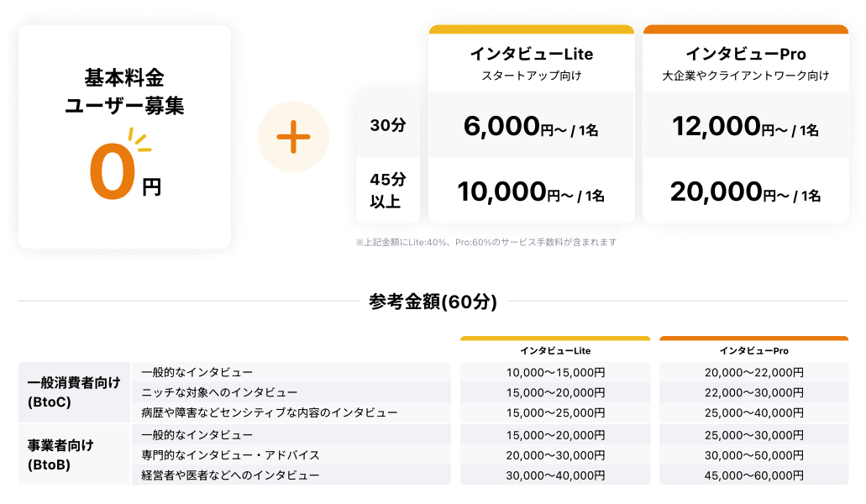Click the 経営者や医者などへのインタビュー row
866x504 pixels.
click(x=230, y=475)
